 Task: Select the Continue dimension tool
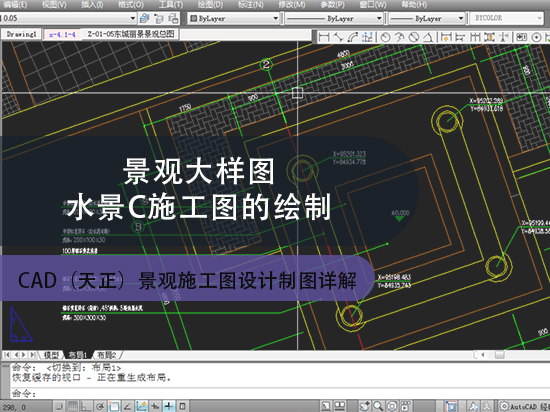pos(475,37)
